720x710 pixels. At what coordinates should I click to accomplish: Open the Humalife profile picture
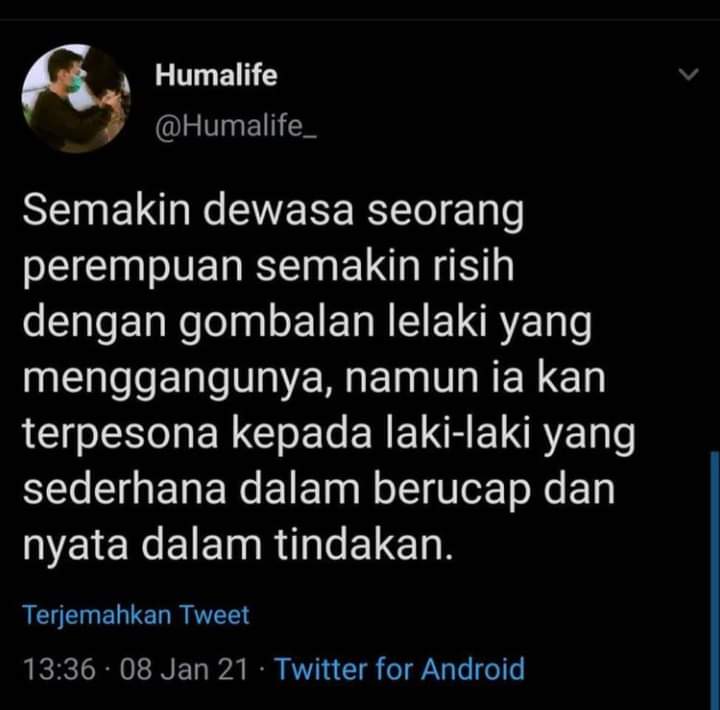(x=76, y=98)
